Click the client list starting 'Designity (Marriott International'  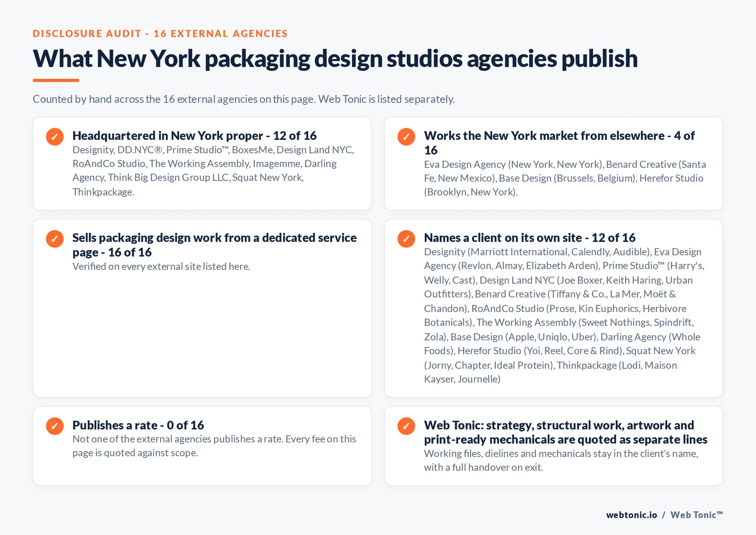click(564, 315)
